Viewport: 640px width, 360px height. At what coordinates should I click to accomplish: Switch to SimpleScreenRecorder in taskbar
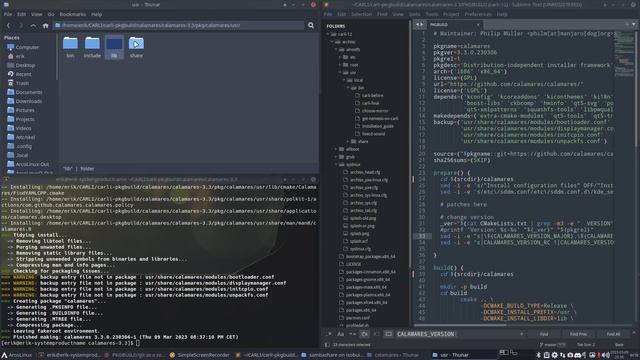(200, 355)
